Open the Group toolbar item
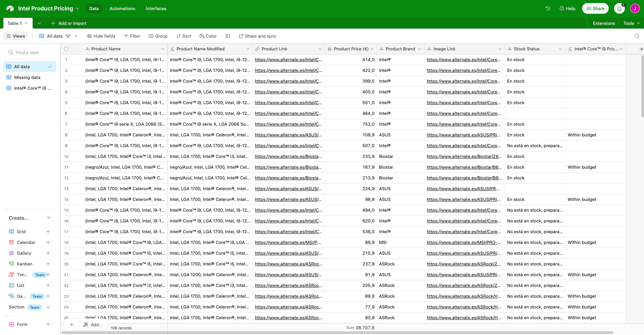The image size is (644, 335). (158, 36)
